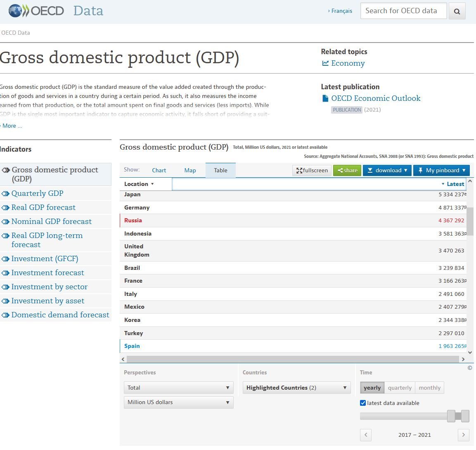Open the Million US dollars dropdown
The image size is (476, 450).
[x=178, y=402]
